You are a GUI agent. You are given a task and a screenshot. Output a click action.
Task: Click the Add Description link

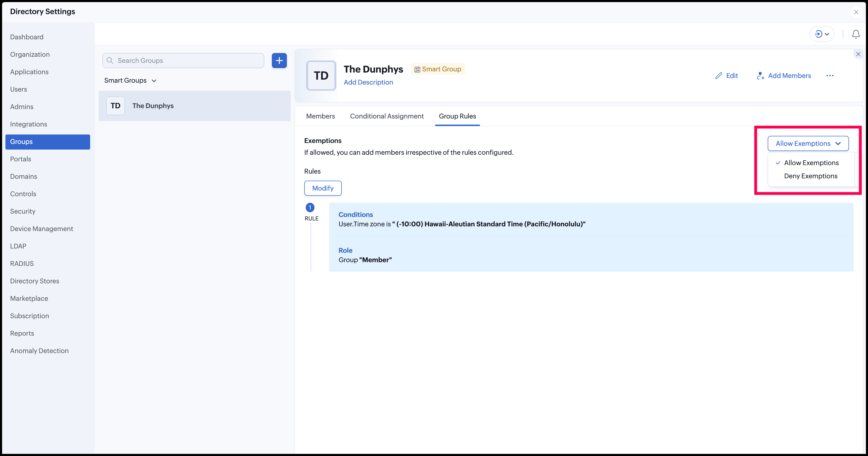368,83
